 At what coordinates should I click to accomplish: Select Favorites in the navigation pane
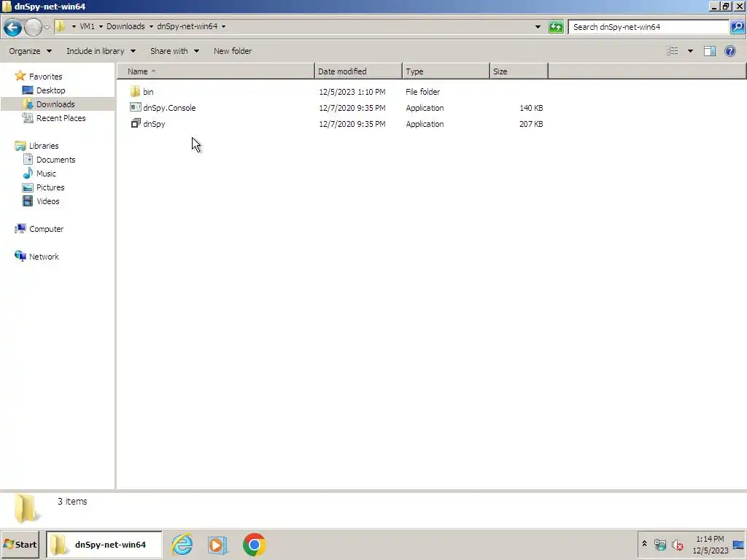[45, 76]
